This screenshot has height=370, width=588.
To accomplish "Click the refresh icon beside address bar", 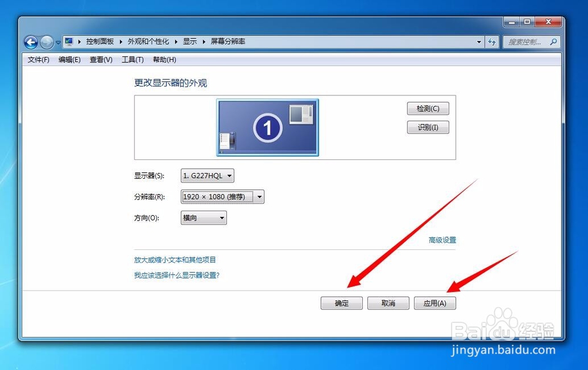I will (492, 42).
